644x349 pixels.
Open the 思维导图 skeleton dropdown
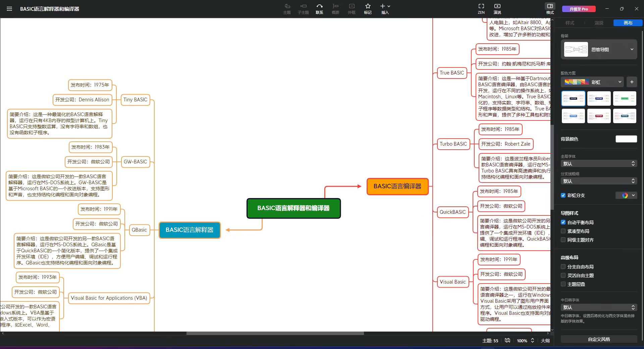[599, 49]
